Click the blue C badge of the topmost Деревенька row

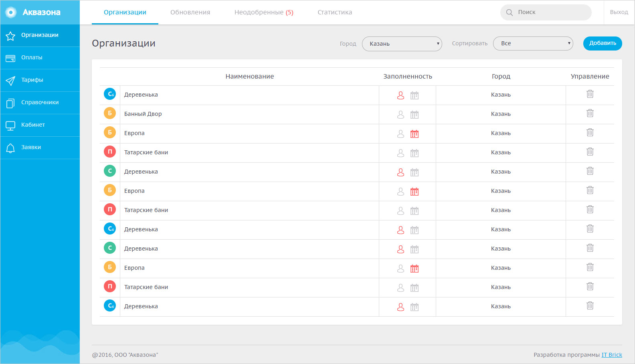point(110,94)
